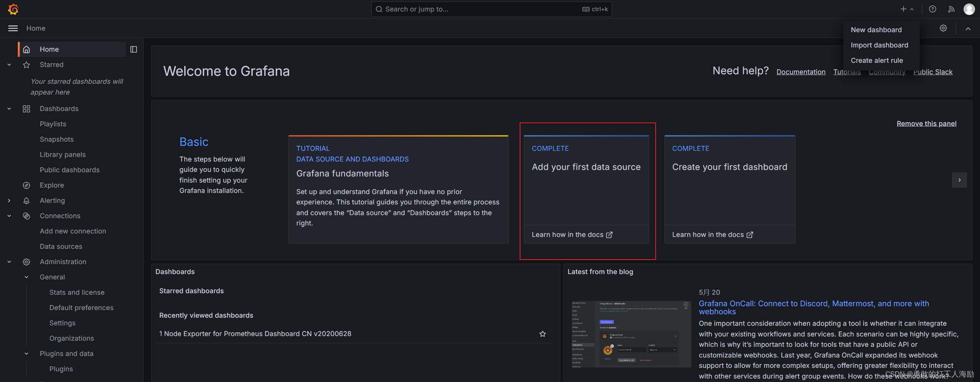Viewport: 980px width, 382px height.
Task: Collapse the Starred section
Action: pos(9,65)
